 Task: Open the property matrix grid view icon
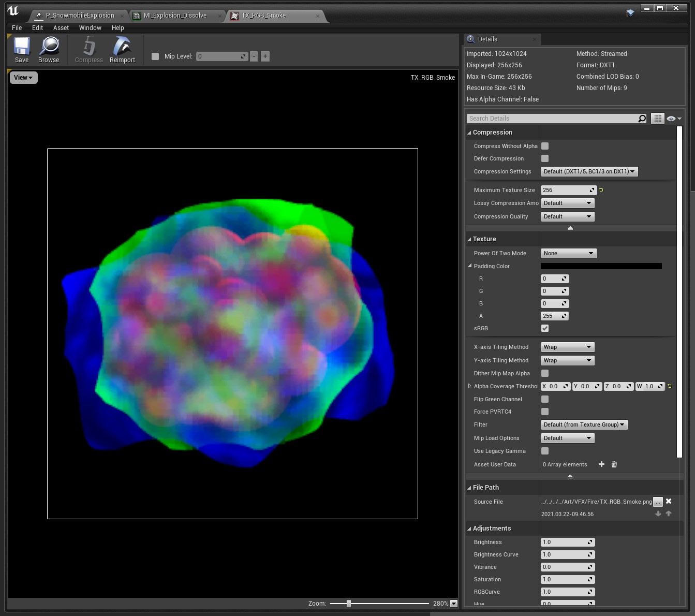[x=657, y=119]
